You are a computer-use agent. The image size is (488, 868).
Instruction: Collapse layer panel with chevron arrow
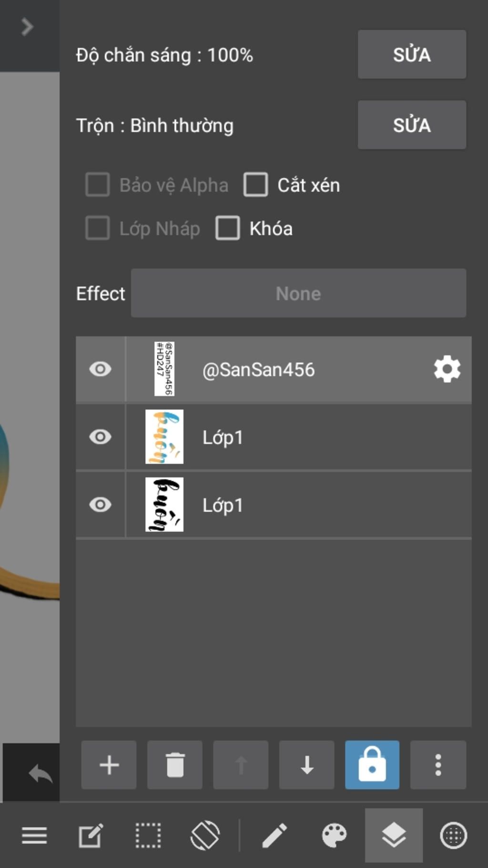[x=27, y=27]
